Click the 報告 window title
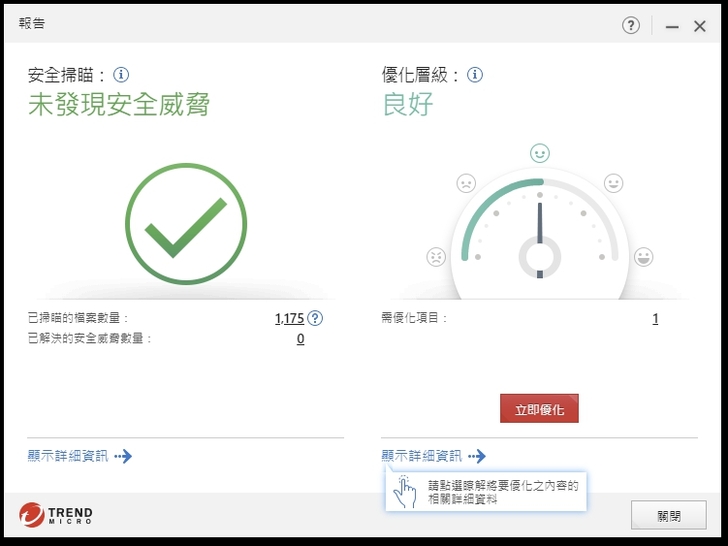728x546 pixels. [x=32, y=23]
